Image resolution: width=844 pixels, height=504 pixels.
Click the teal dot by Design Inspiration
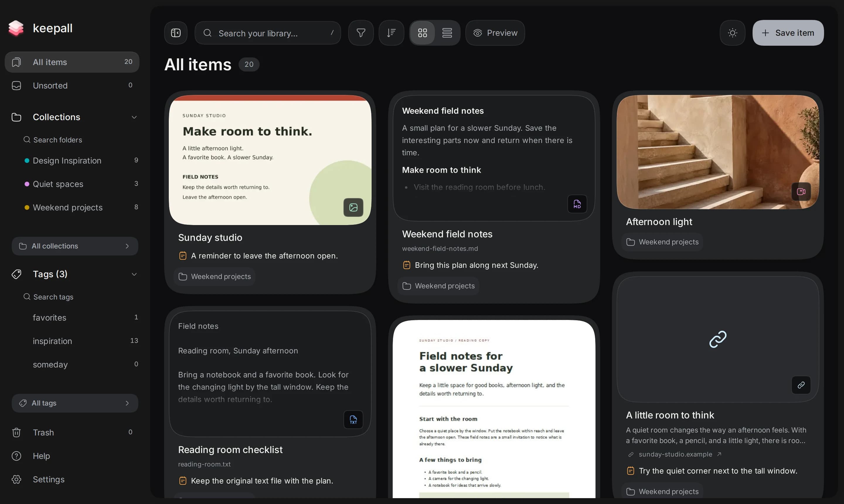tap(27, 161)
